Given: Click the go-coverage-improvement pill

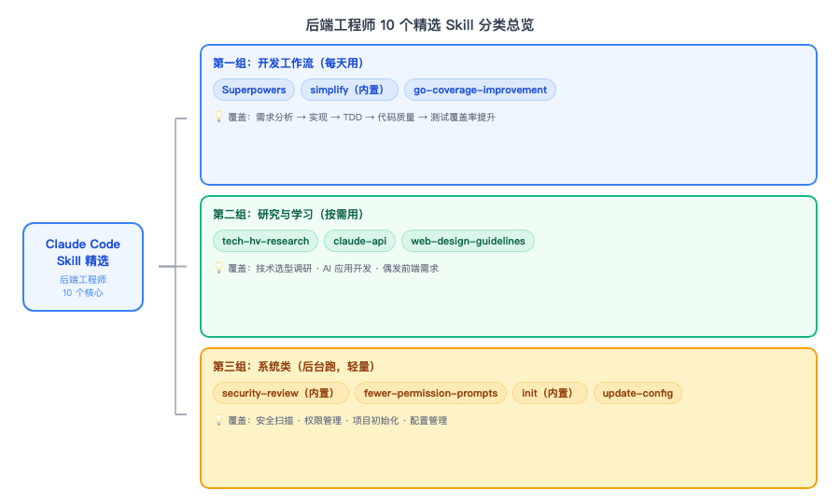Looking at the screenshot, I should [480, 90].
